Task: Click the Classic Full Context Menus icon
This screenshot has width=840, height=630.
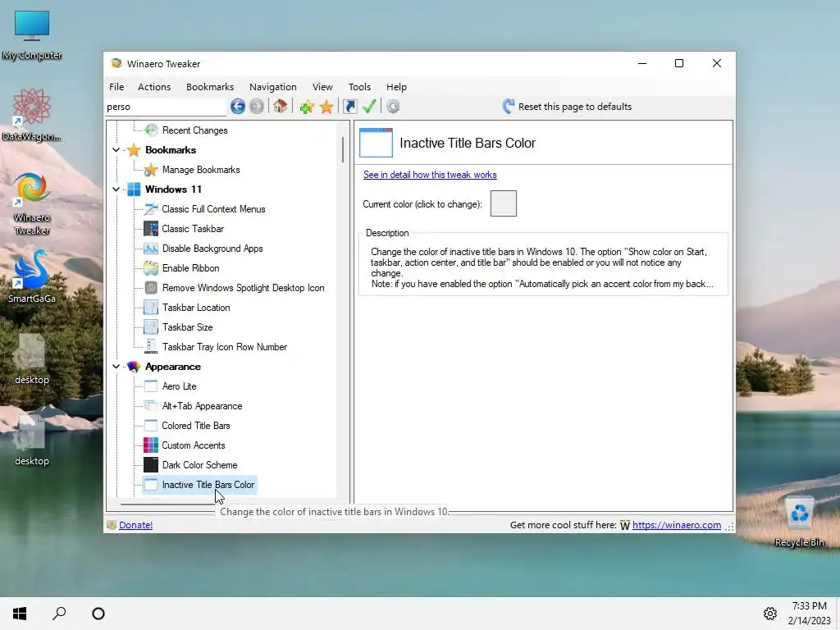Action: click(151, 209)
